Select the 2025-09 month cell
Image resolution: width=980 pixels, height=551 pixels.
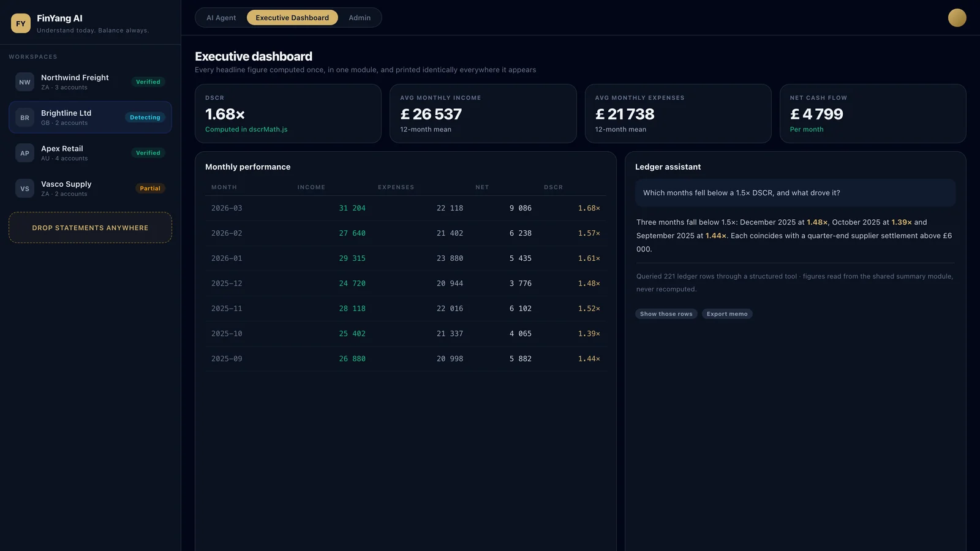227,359
